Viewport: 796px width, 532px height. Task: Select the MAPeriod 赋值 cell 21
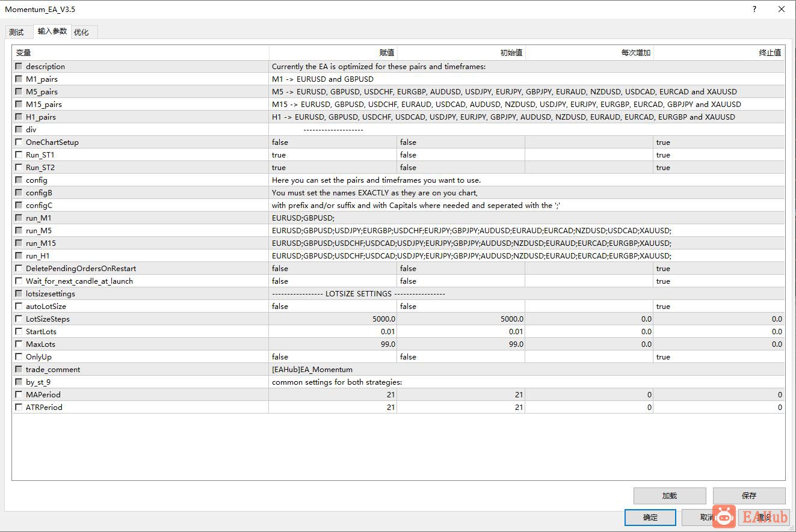pos(333,394)
